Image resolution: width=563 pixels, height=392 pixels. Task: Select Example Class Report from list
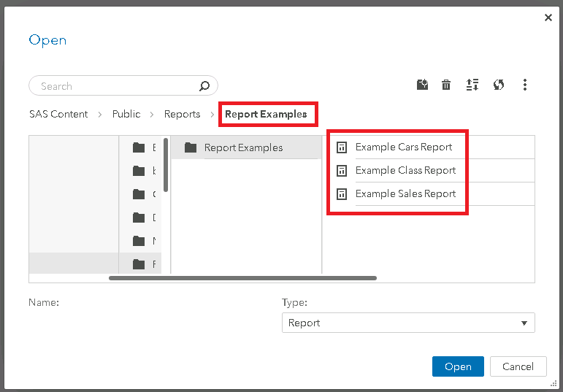tap(405, 171)
